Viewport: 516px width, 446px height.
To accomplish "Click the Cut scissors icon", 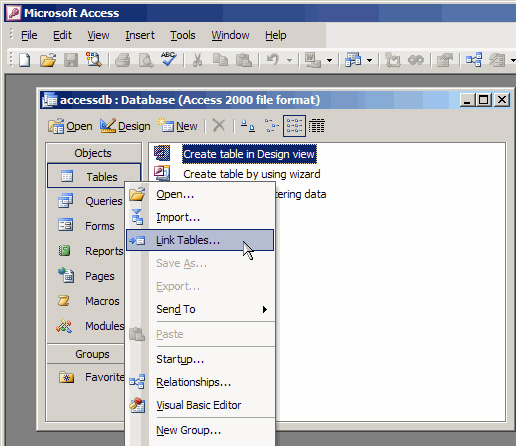I will (x=197, y=60).
